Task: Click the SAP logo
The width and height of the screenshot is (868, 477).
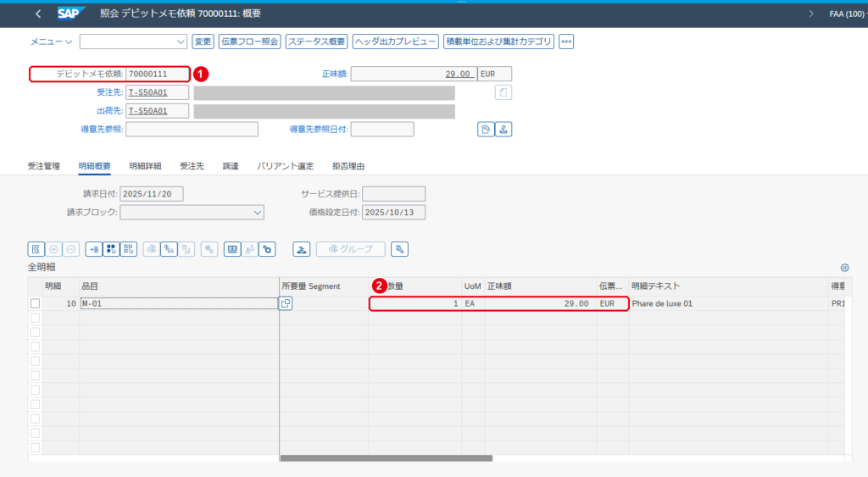Action: [x=71, y=14]
